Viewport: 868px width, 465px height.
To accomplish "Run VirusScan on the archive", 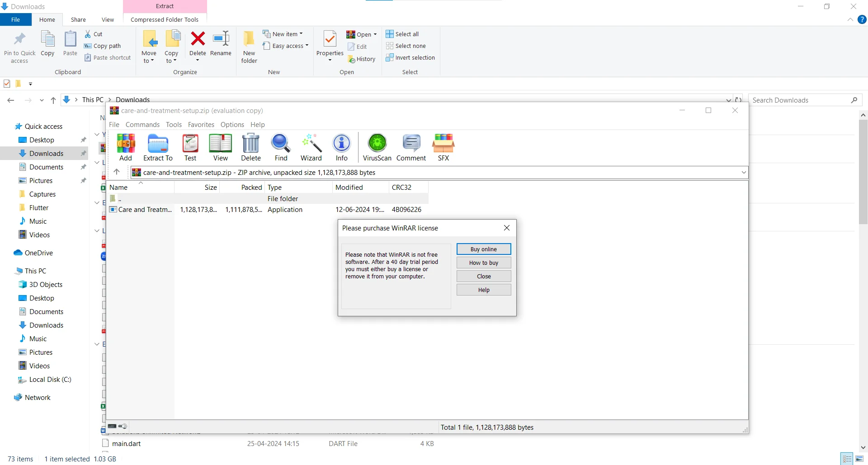I will tap(377, 147).
